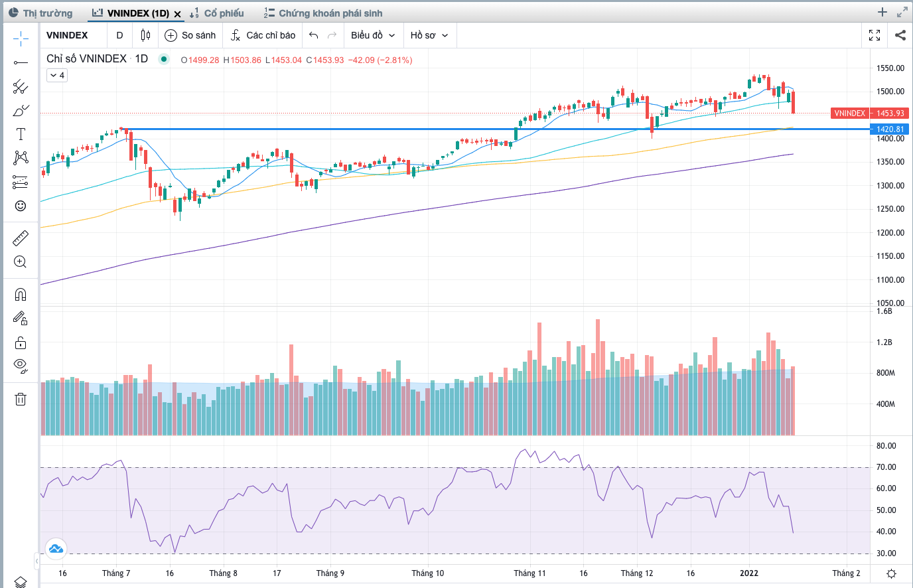Image resolution: width=913 pixels, height=588 pixels.
Task: Open Các chỉ báo indicators menu
Action: pyautogui.click(x=263, y=35)
